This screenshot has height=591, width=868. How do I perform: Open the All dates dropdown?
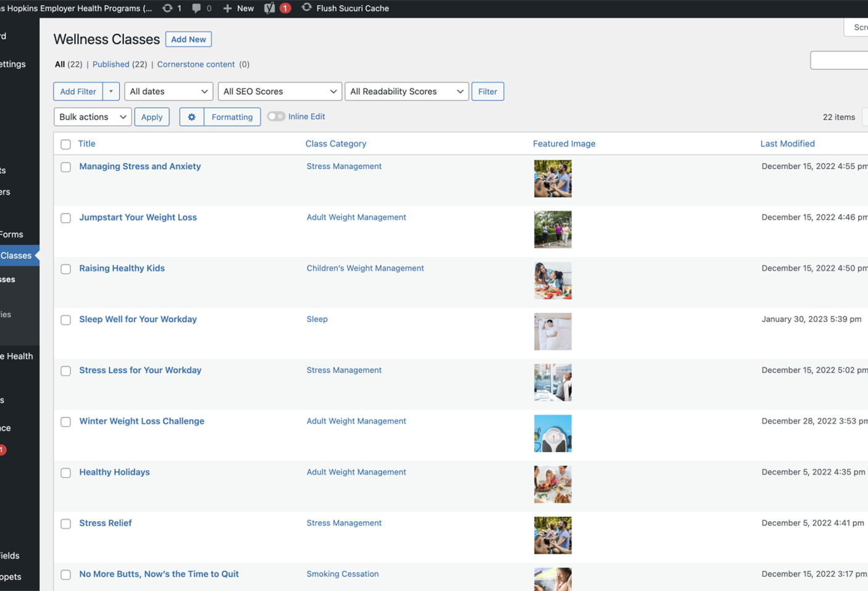tap(169, 91)
